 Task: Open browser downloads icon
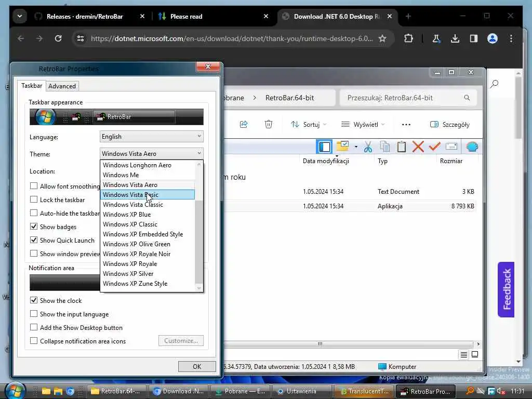tap(455, 38)
